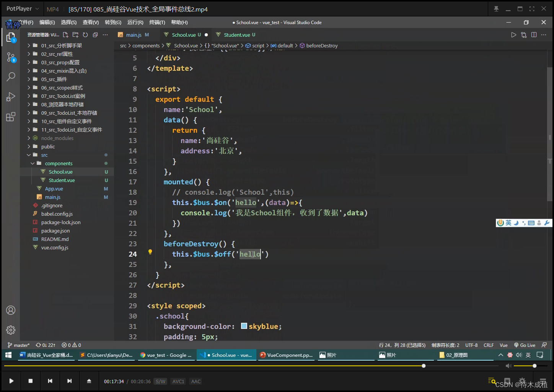Change the UTF-8 file encoding
This screenshot has width=554, height=392.
point(471,345)
